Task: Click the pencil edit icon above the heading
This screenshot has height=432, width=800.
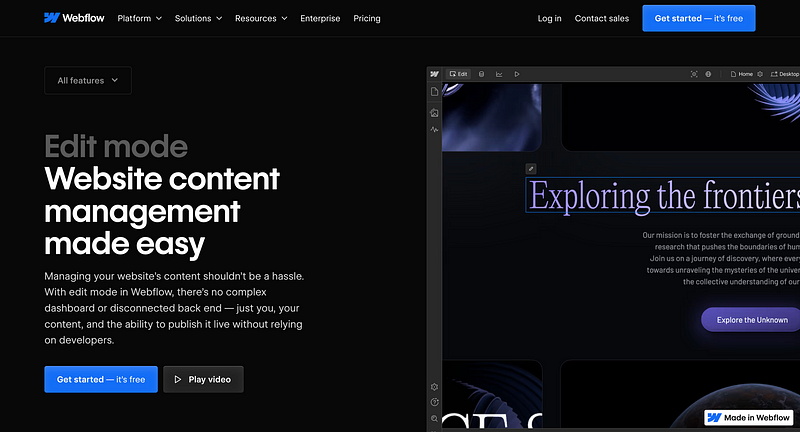Action: [x=531, y=169]
